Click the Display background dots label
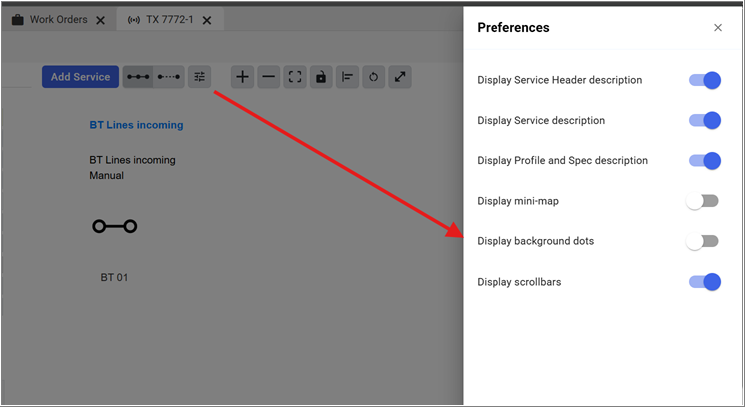 (535, 241)
